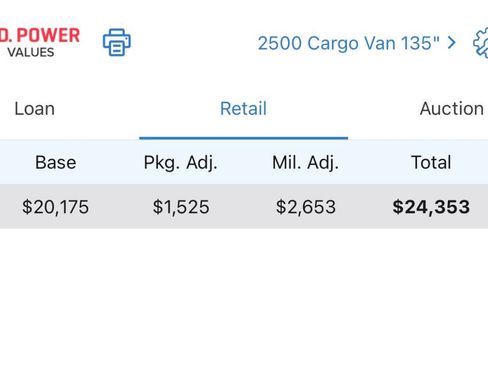This screenshot has width=488, height=366.
Task: Switch to the Auction tab
Action: coord(452,109)
